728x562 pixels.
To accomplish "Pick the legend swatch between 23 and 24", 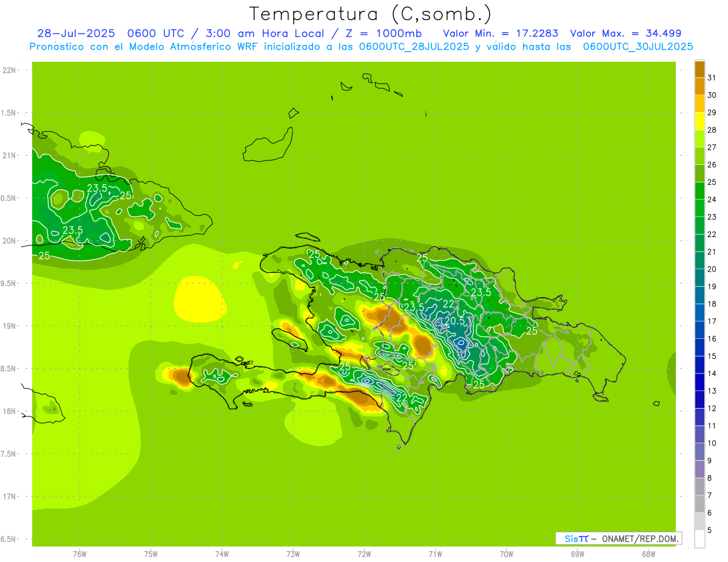I will pyautogui.click(x=699, y=208).
